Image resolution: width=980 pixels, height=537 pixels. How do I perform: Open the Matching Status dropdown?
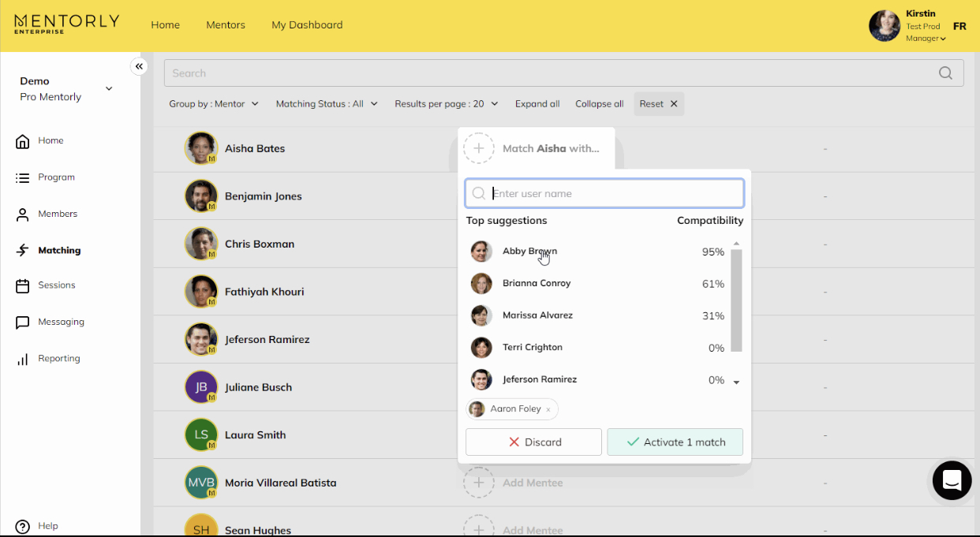pos(327,104)
